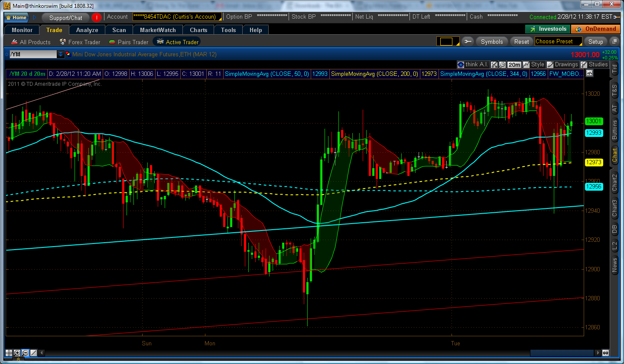
Task: Select All Products sub-tab
Action: [30, 42]
